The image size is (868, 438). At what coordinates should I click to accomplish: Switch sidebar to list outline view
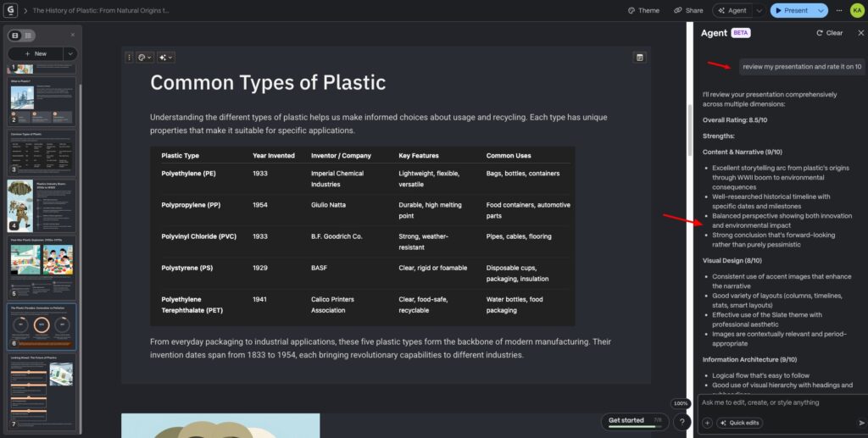29,35
